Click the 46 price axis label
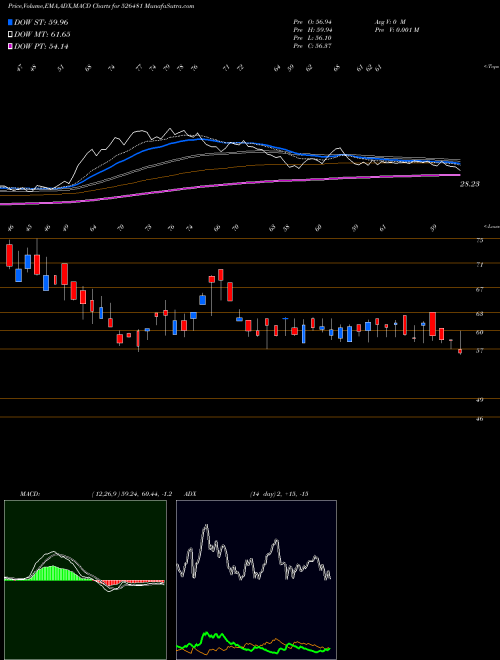 point(479,419)
